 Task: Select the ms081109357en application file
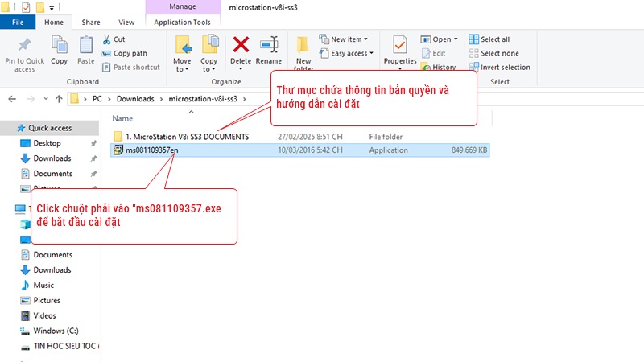click(299, 150)
